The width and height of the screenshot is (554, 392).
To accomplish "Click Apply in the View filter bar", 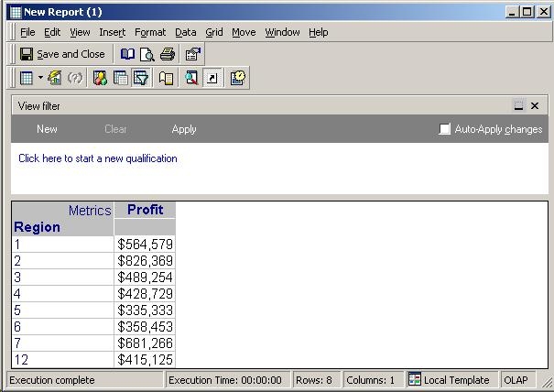I will pos(184,129).
